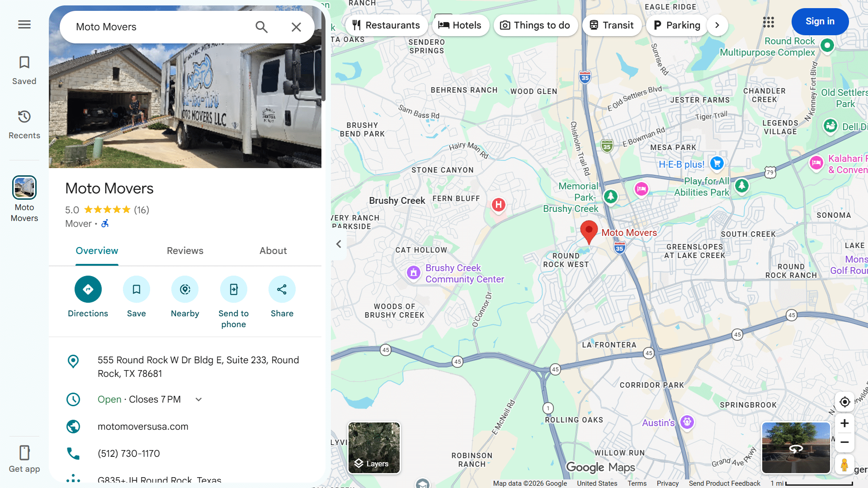Screen dimensions: 868x488
Task: Click the Sign in button
Action: click(x=820, y=22)
